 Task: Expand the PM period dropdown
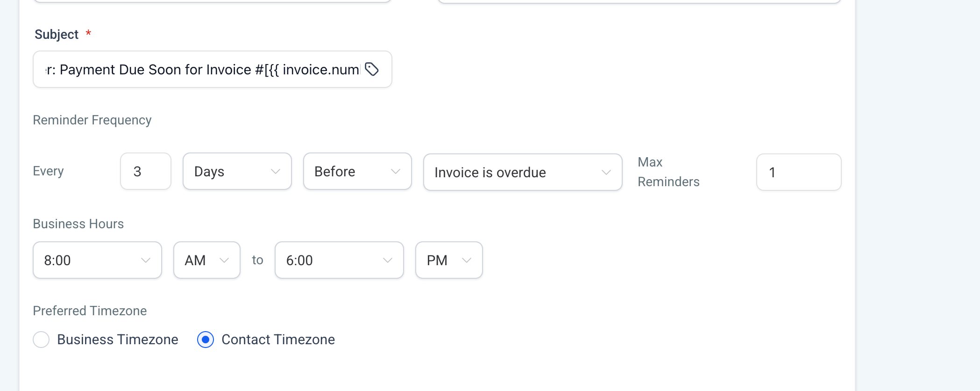(x=448, y=261)
